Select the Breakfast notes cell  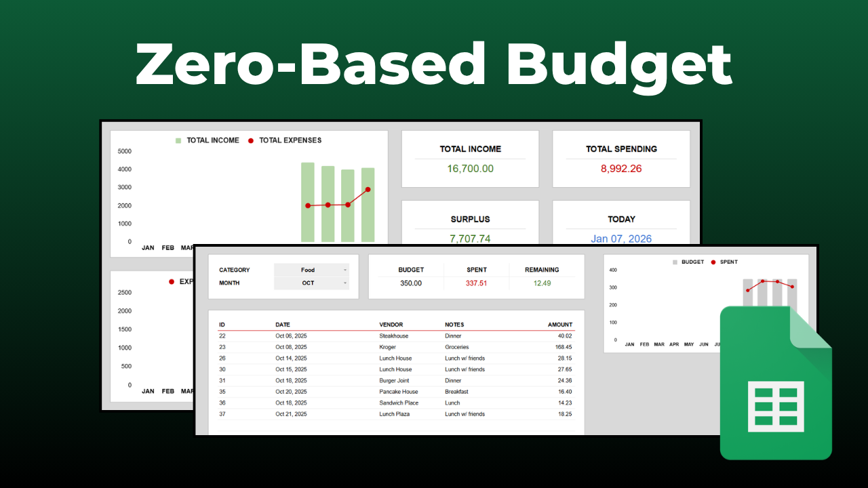click(457, 392)
